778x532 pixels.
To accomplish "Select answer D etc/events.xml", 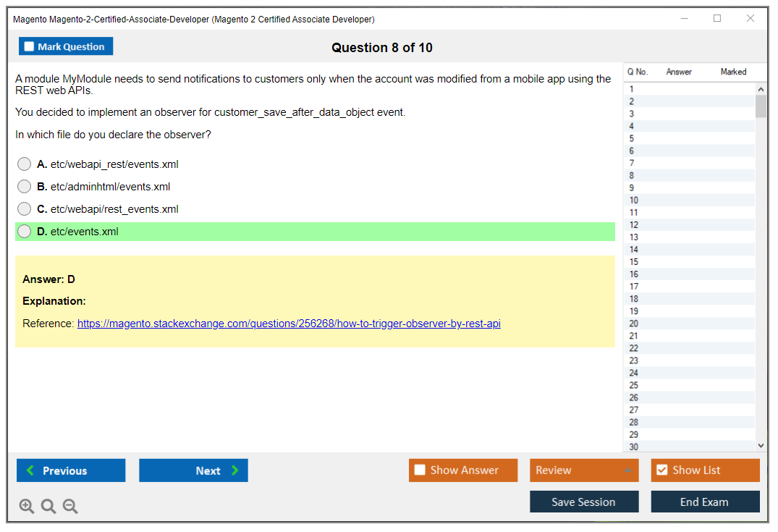I will pyautogui.click(x=25, y=232).
